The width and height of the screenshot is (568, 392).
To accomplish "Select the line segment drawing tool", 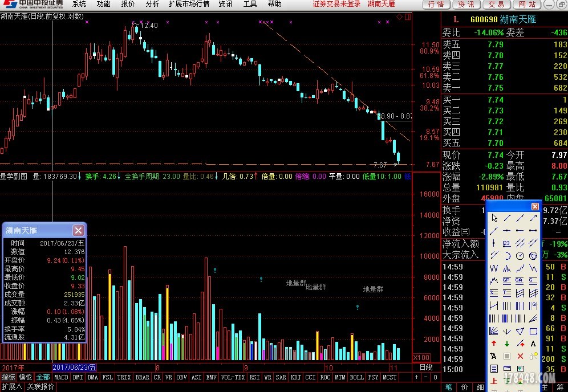I will (507, 218).
